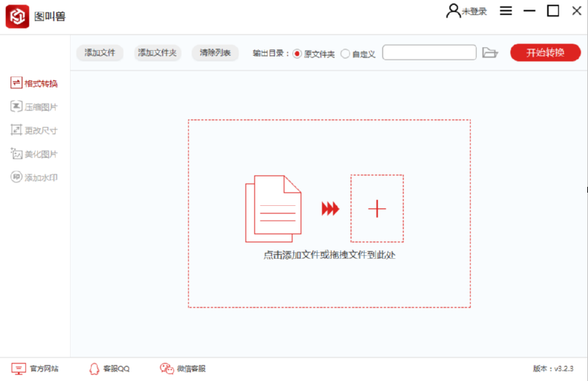Click the 图叫兽 title text

(50, 16)
